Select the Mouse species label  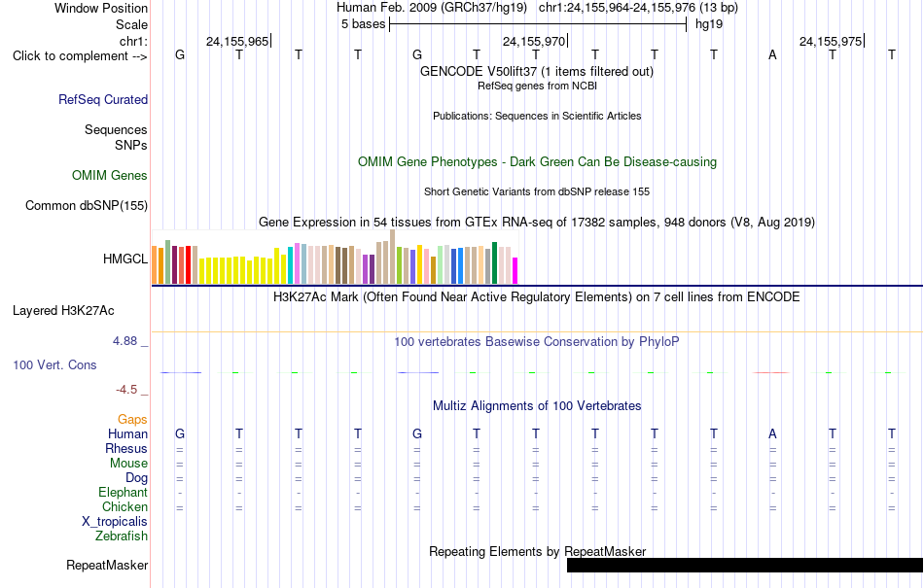click(x=128, y=464)
